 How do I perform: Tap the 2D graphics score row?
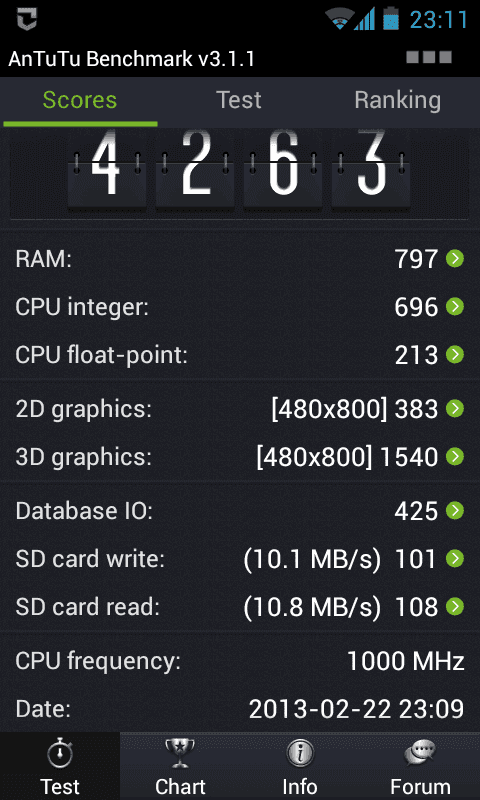coord(240,409)
